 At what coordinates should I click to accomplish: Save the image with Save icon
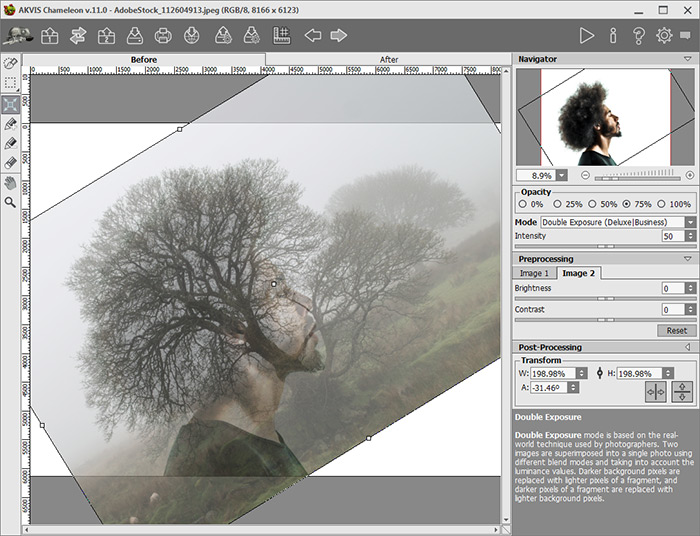[x=135, y=36]
